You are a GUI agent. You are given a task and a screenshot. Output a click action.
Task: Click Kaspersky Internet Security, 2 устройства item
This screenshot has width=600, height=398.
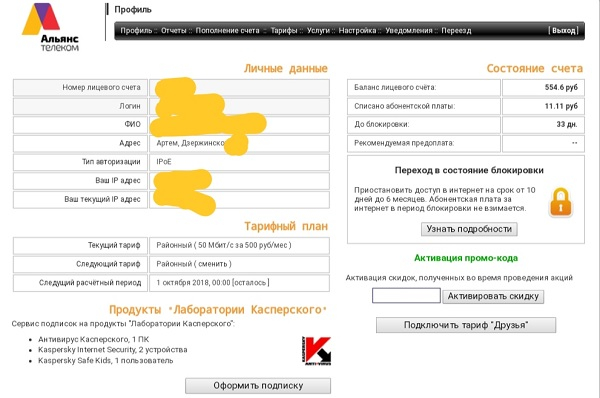[x=112, y=350]
